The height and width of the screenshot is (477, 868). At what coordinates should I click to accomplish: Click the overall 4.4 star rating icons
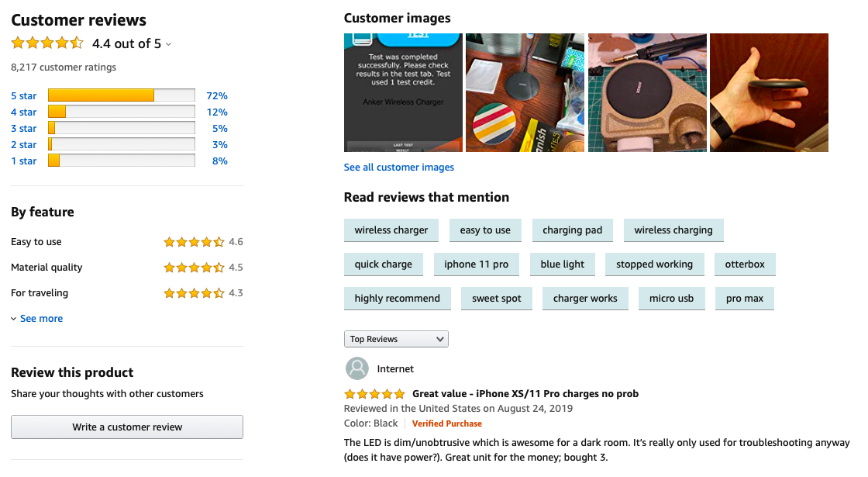pyautogui.click(x=46, y=43)
